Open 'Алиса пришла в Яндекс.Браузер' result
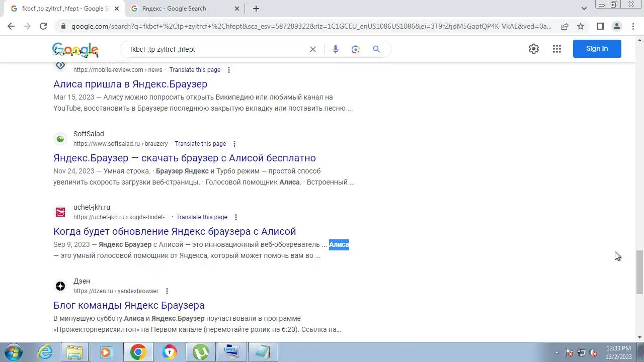The image size is (644, 362). tap(130, 84)
